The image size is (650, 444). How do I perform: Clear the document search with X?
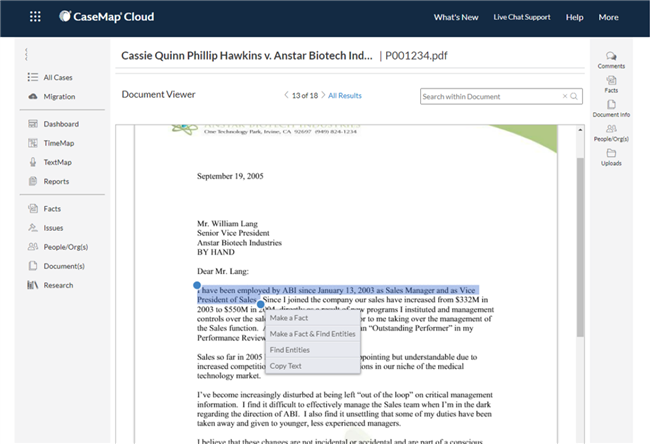[x=565, y=96]
